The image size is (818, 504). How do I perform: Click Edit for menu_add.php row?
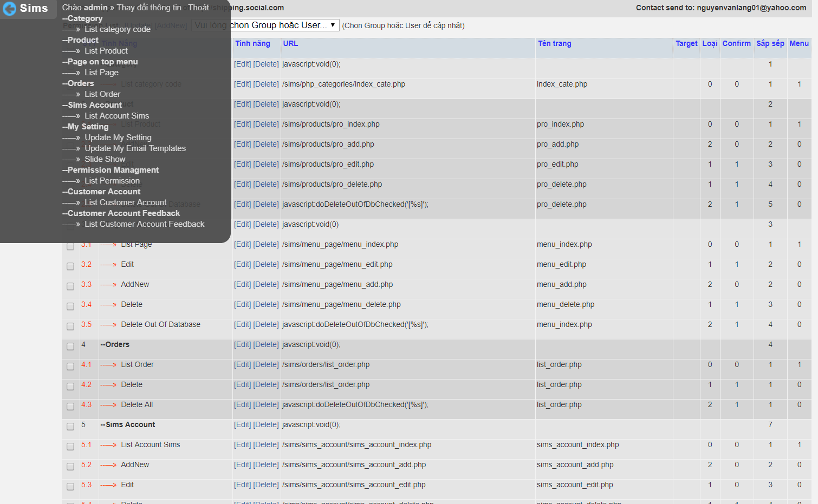pos(242,284)
